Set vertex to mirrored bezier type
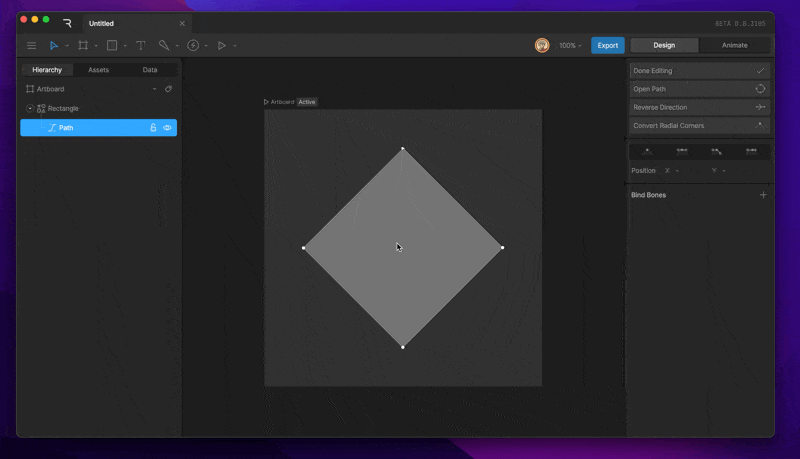This screenshot has height=459, width=800. [x=682, y=151]
